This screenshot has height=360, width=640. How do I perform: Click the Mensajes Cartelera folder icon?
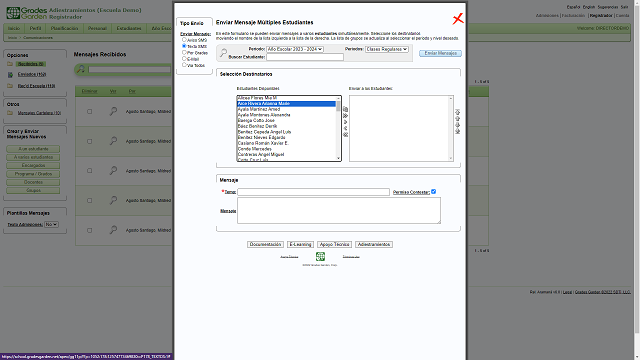[x=10, y=113]
